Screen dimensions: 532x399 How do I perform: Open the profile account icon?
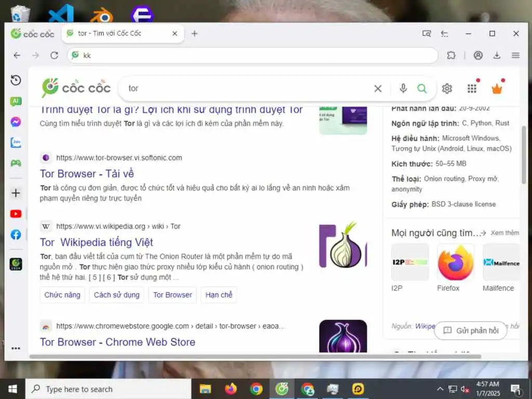[478, 55]
